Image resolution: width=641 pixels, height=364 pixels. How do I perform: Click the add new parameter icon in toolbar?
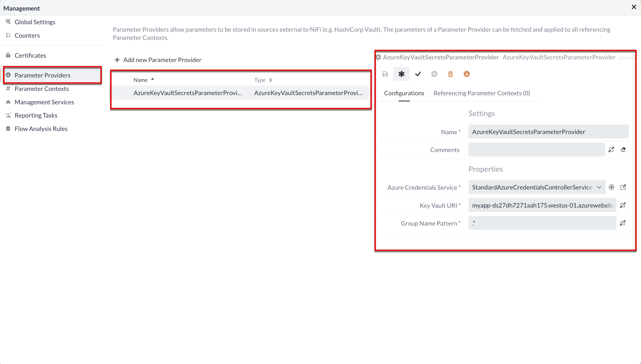click(x=434, y=74)
